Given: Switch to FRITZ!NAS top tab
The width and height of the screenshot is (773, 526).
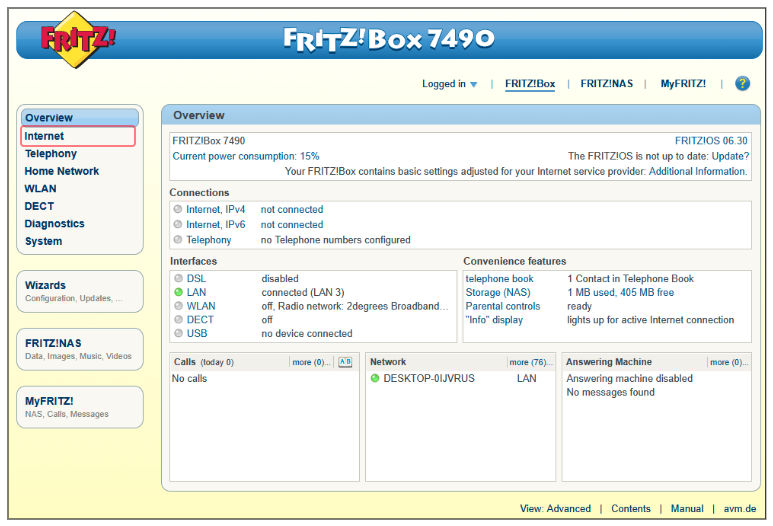Looking at the screenshot, I should (x=606, y=84).
